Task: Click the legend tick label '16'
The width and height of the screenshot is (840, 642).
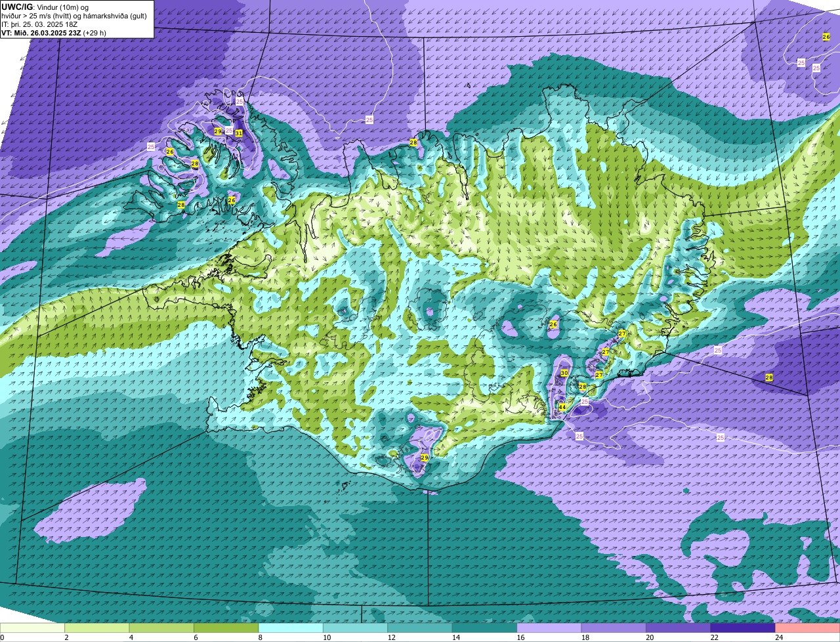Action: [x=520, y=637]
